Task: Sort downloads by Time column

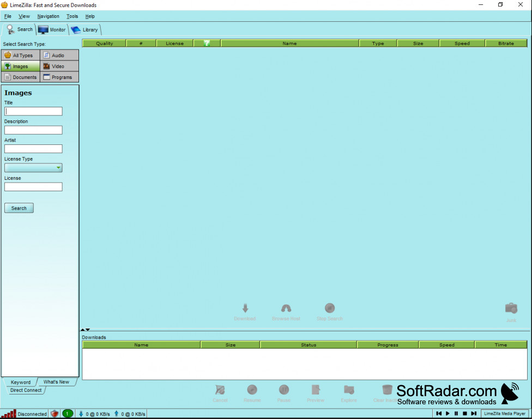Action: (x=501, y=345)
